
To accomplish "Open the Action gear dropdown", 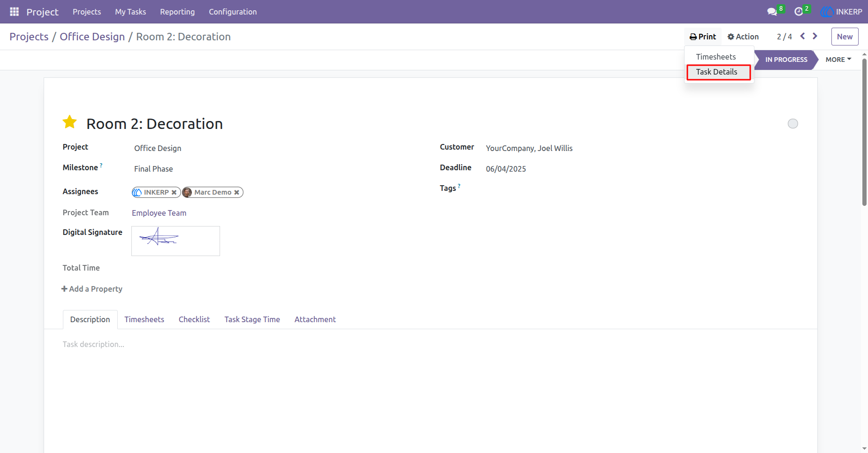I will [x=743, y=37].
